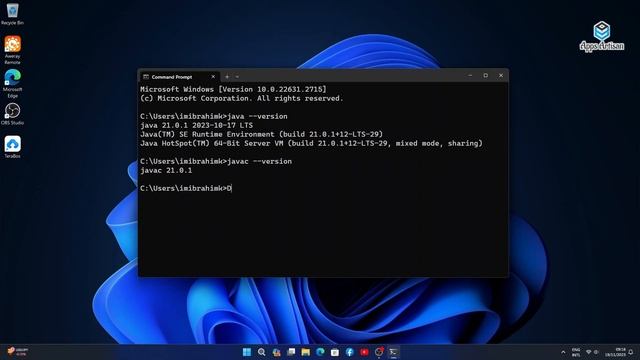Add a new terminal tab
Screen dimensions: 640x360
227,77
